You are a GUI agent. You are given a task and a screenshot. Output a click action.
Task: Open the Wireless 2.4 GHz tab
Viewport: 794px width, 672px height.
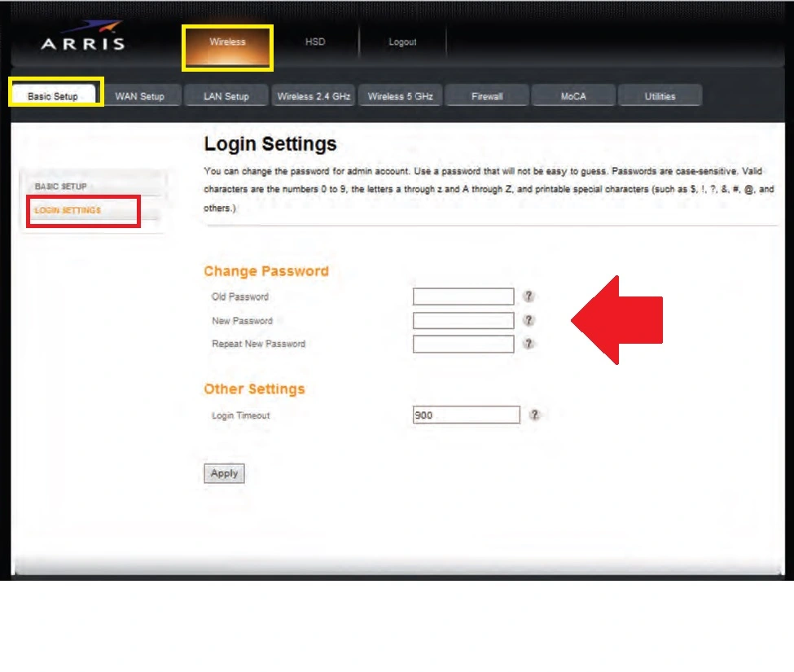click(314, 96)
